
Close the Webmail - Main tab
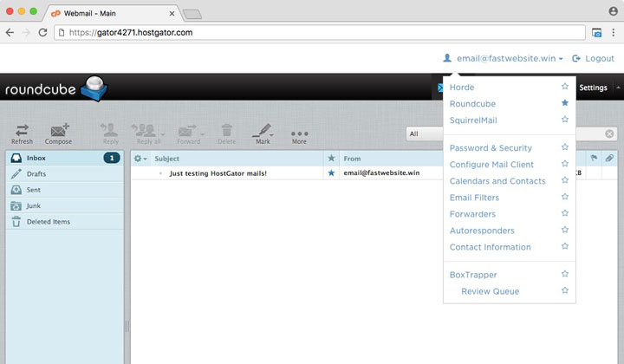172,14
